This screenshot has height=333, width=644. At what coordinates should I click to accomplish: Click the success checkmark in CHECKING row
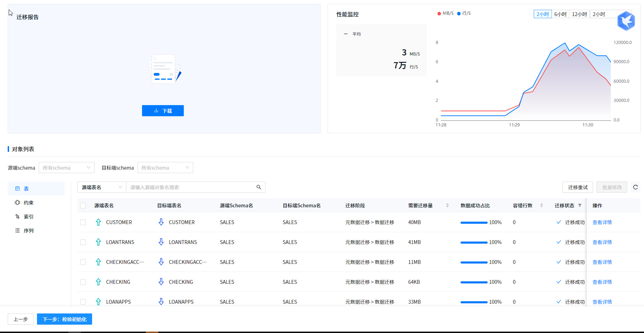pyautogui.click(x=559, y=282)
